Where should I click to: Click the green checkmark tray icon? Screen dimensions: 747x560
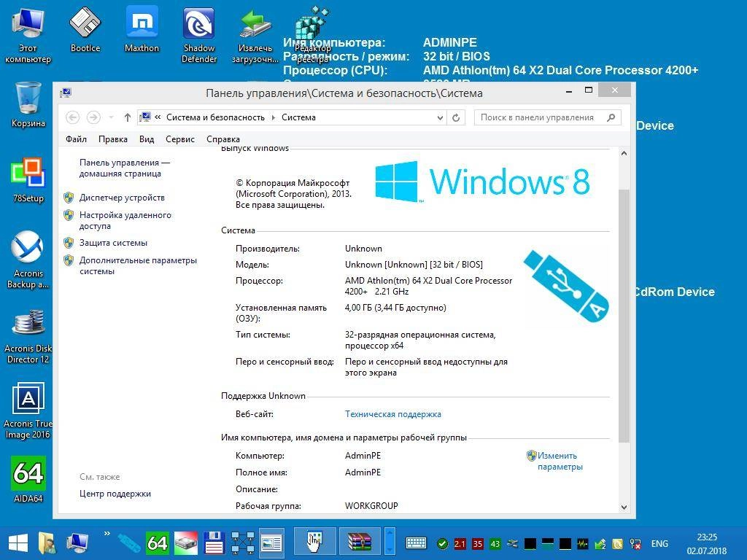click(x=442, y=543)
